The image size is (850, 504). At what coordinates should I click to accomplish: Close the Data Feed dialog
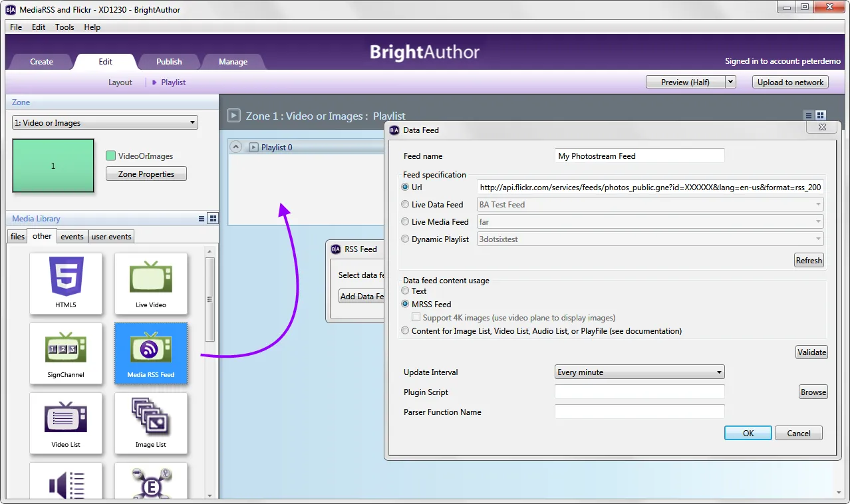821,127
